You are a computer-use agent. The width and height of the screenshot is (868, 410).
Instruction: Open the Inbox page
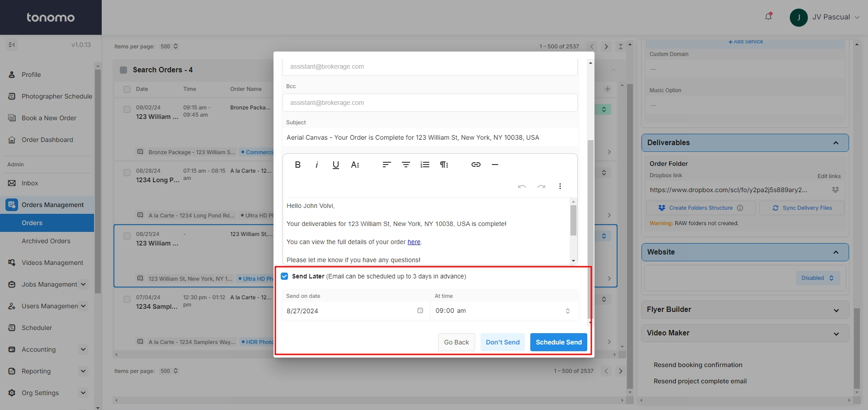click(30, 183)
